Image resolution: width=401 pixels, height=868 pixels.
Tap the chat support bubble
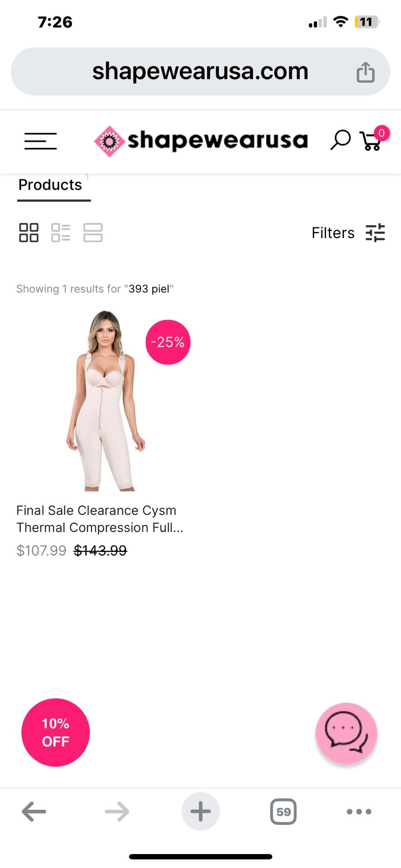[346, 733]
